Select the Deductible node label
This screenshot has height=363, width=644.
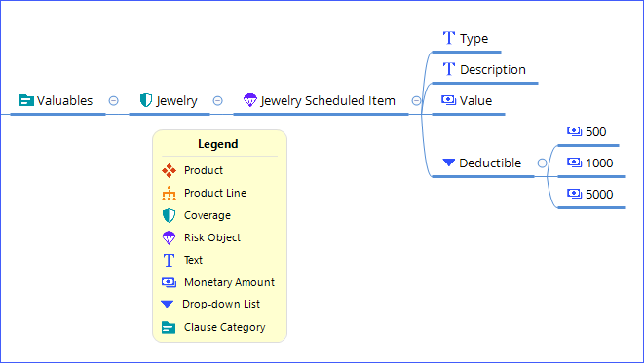pyautogui.click(x=490, y=163)
